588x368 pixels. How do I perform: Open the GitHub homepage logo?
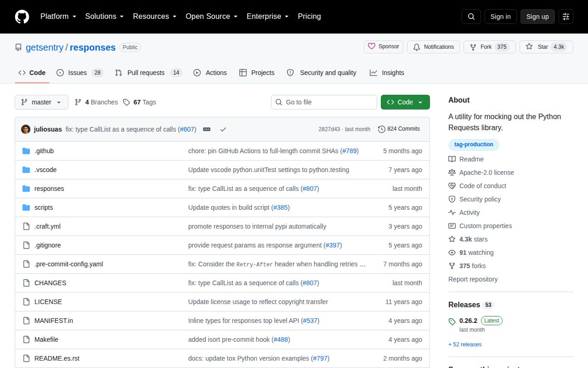pos(22,17)
